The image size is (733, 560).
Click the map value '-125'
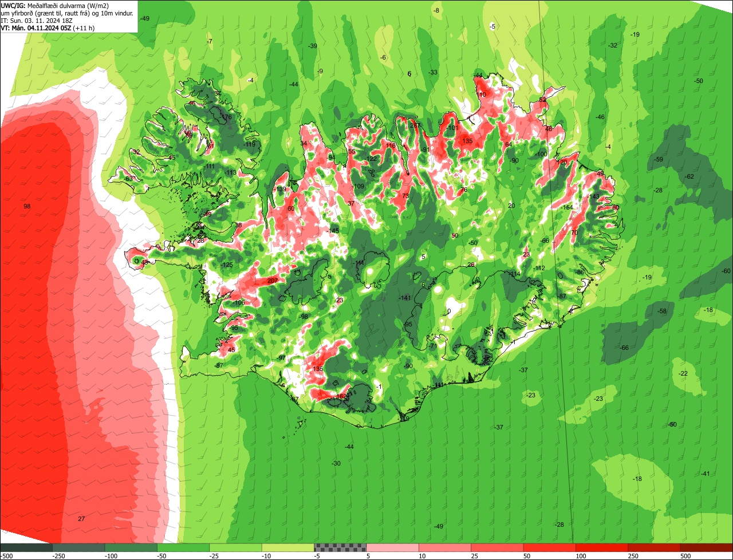pyautogui.click(x=227, y=265)
